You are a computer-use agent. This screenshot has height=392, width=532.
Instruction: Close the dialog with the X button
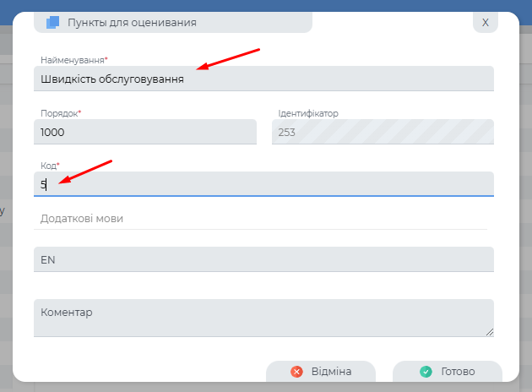click(485, 23)
